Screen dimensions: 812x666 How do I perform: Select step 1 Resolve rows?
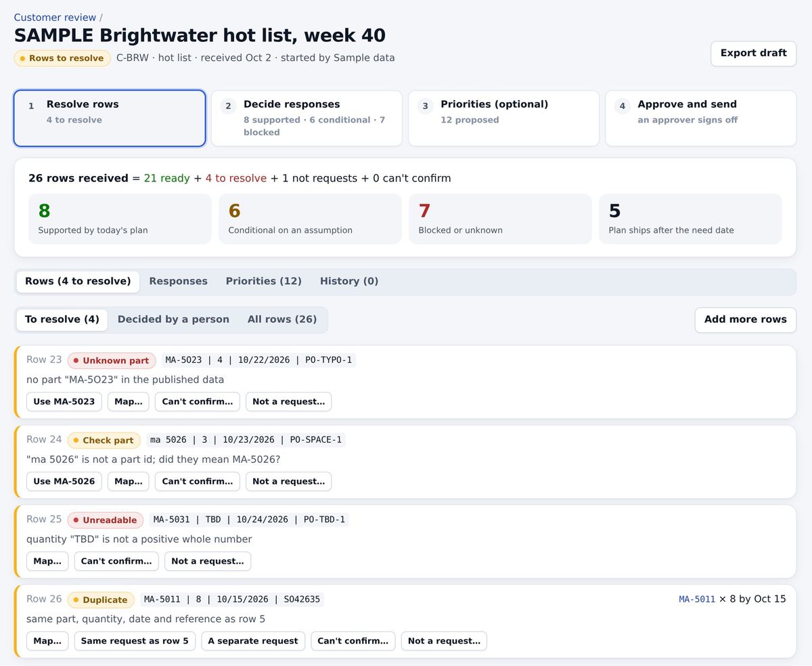click(110, 118)
